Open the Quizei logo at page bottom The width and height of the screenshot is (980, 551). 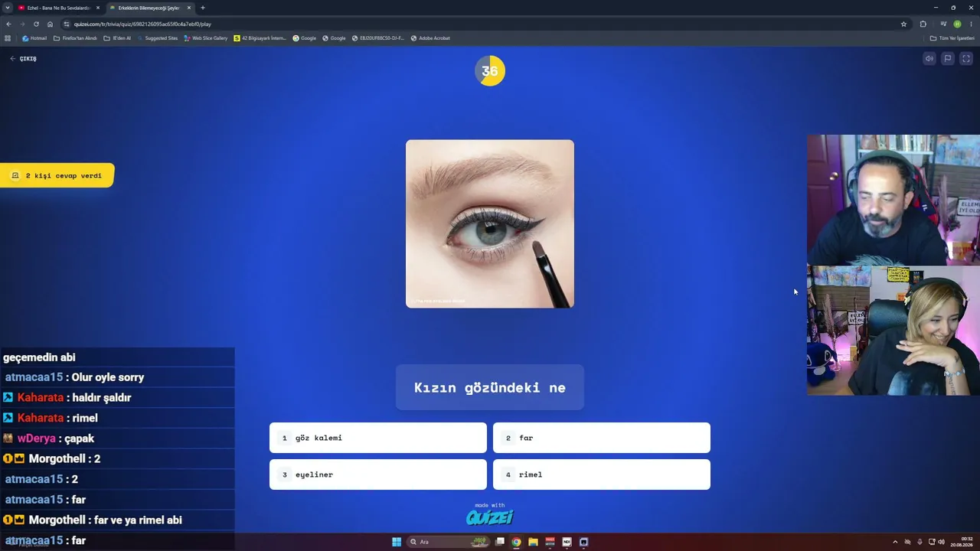pyautogui.click(x=490, y=517)
